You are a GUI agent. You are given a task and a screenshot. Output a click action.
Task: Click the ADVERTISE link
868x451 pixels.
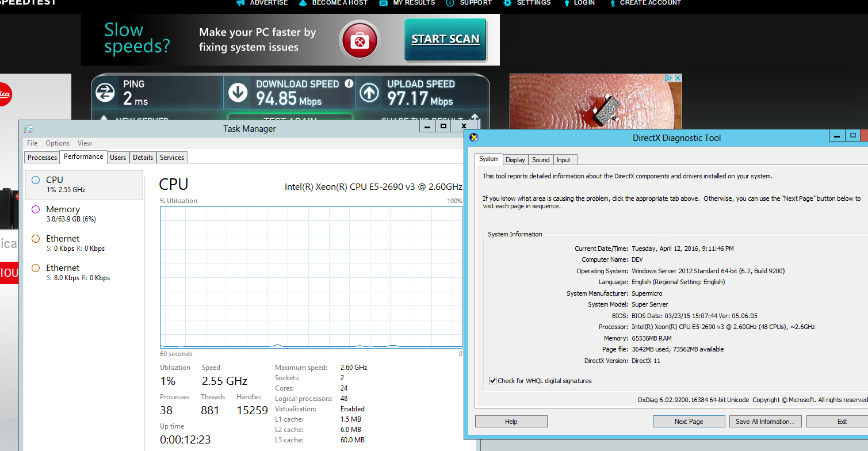(x=269, y=3)
